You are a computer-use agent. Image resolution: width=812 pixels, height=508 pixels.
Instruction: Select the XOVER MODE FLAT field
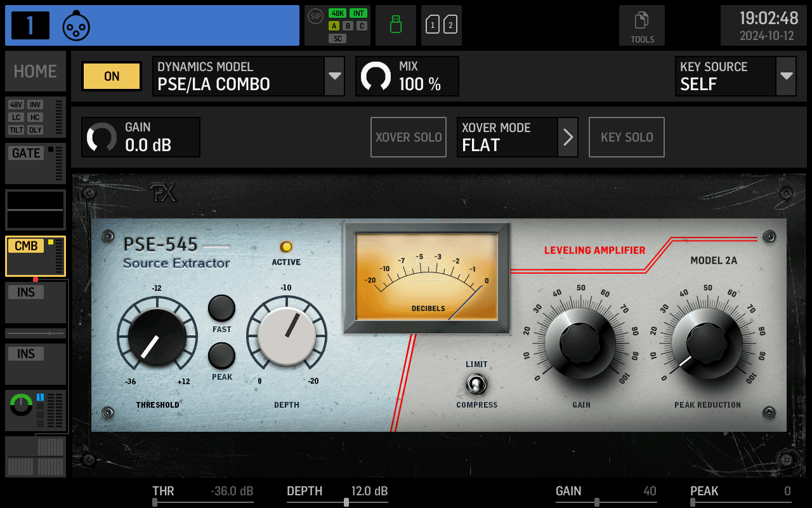coord(507,137)
